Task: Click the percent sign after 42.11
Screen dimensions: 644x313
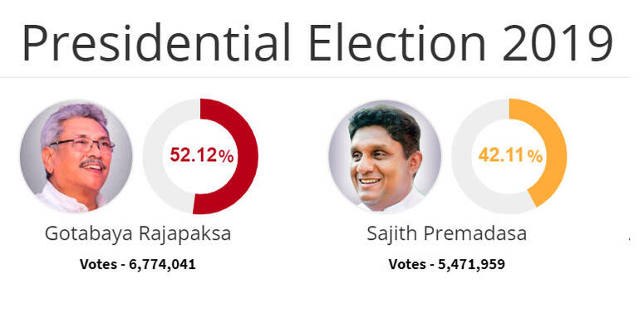Action: tap(535, 157)
